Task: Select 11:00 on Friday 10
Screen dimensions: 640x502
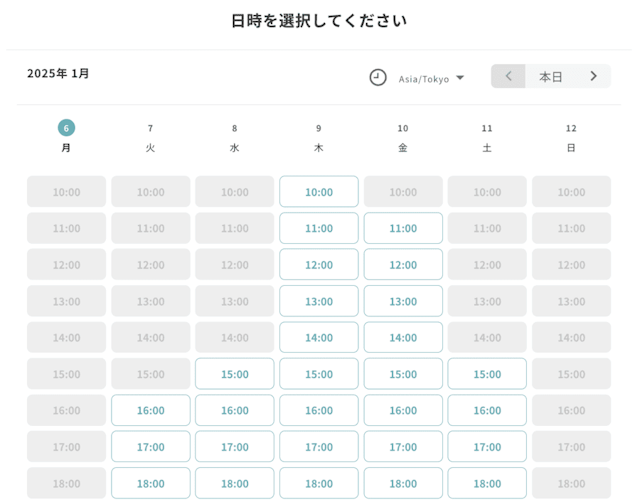Action: 403,228
